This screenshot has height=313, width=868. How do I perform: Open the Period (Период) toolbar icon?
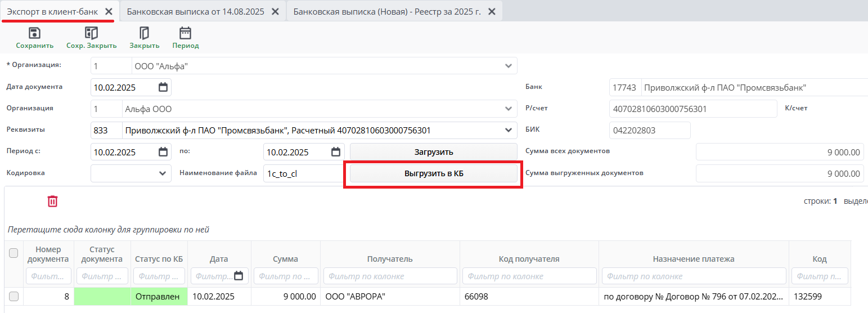click(x=185, y=33)
